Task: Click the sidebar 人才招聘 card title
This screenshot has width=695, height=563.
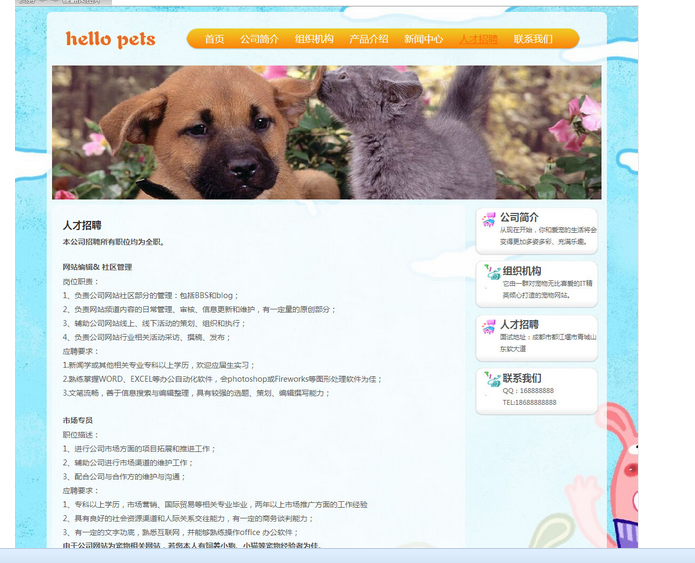Action: pyautogui.click(x=520, y=325)
